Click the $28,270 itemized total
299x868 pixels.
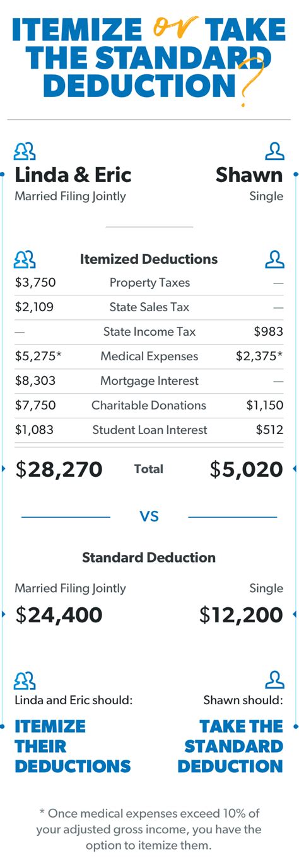[59, 469]
